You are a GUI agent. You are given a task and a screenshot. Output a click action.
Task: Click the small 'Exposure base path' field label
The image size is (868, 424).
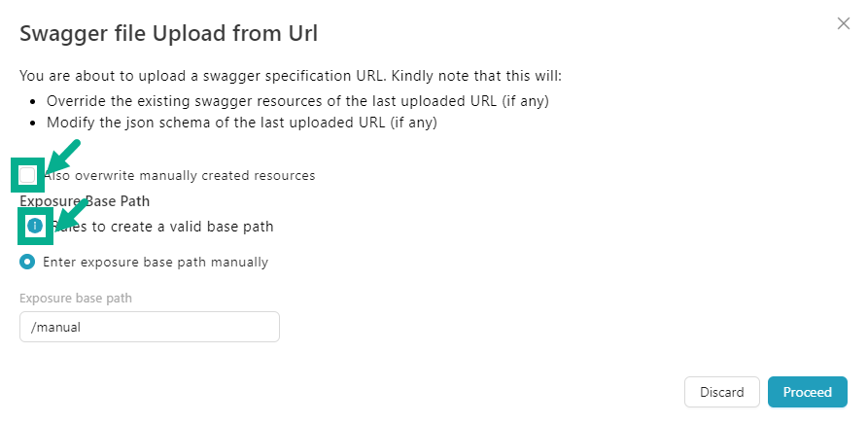[76, 298]
